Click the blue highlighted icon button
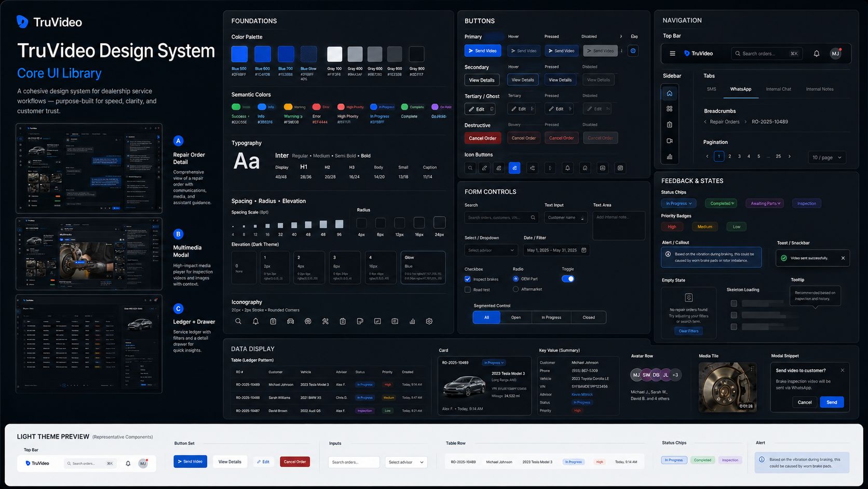868x489 pixels. point(514,168)
